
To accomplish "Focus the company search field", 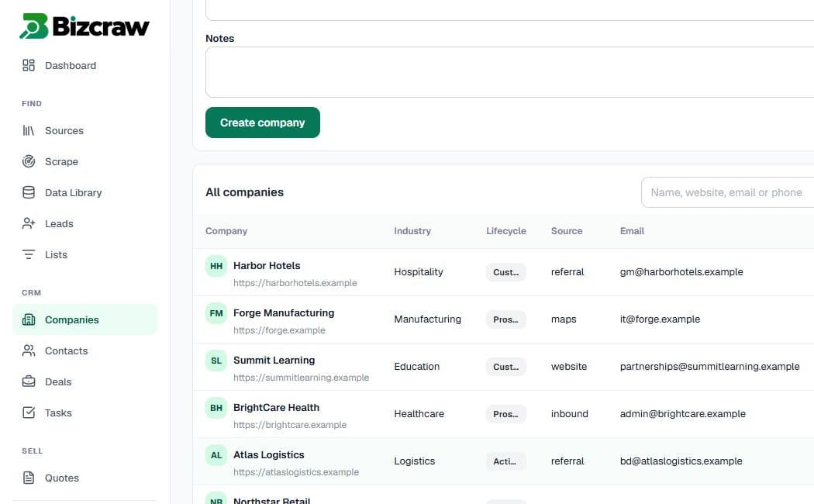I will point(727,192).
